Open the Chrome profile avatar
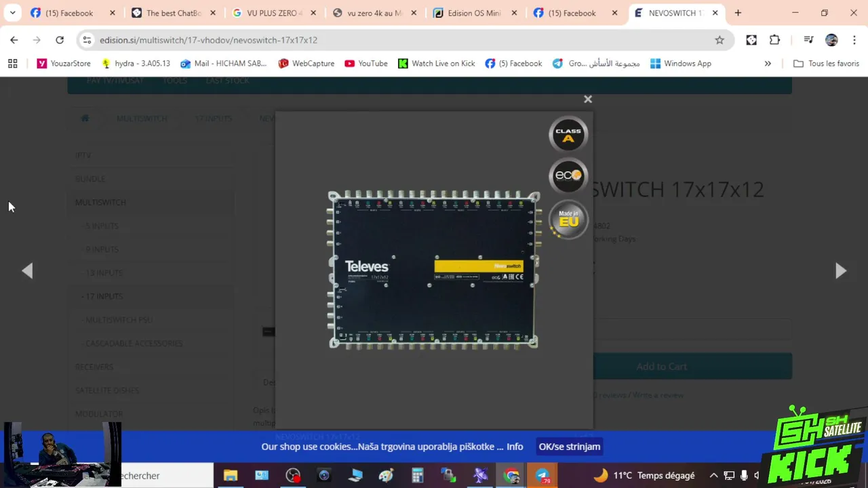 pyautogui.click(x=831, y=40)
